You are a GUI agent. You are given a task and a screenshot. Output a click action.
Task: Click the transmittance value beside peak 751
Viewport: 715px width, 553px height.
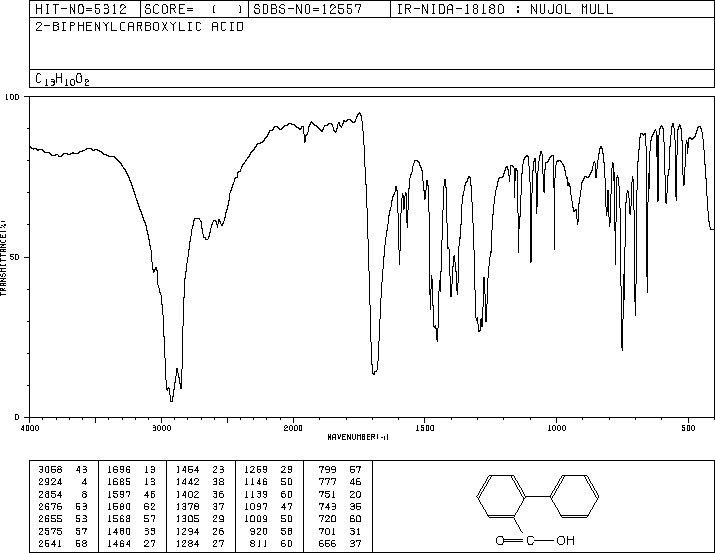(x=355, y=495)
